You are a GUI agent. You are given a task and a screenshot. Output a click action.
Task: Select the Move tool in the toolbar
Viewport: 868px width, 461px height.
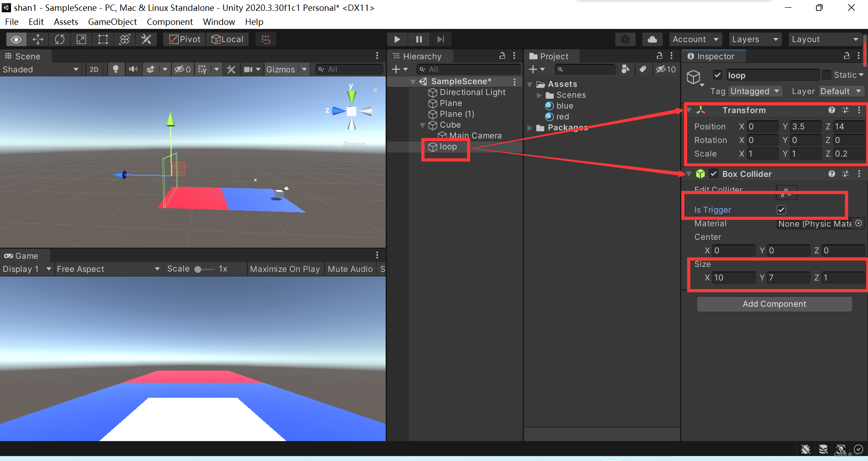(38, 39)
